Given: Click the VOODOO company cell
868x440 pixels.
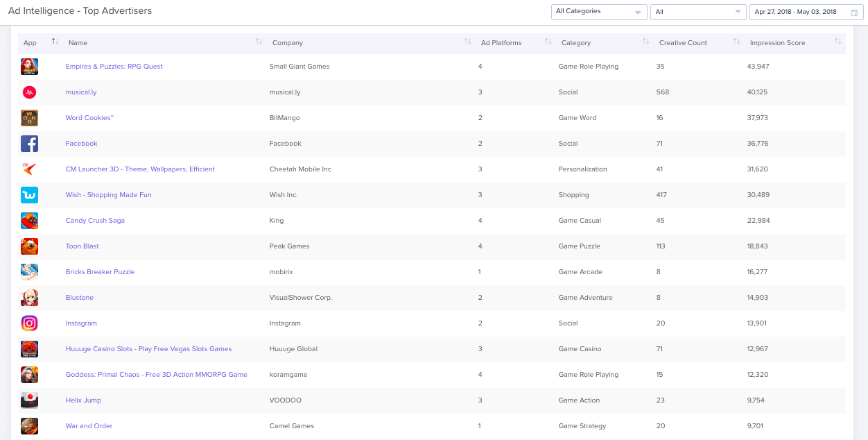Looking at the screenshot, I should tap(286, 400).
